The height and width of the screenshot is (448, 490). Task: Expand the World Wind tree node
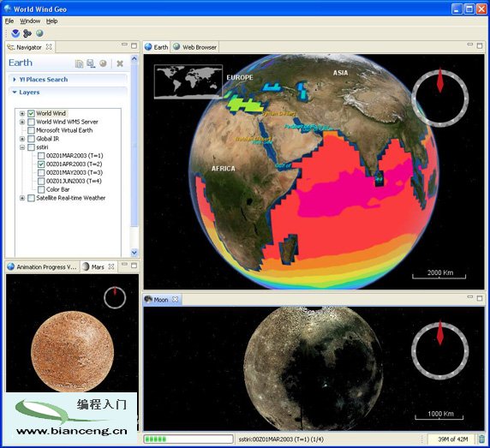pos(22,113)
